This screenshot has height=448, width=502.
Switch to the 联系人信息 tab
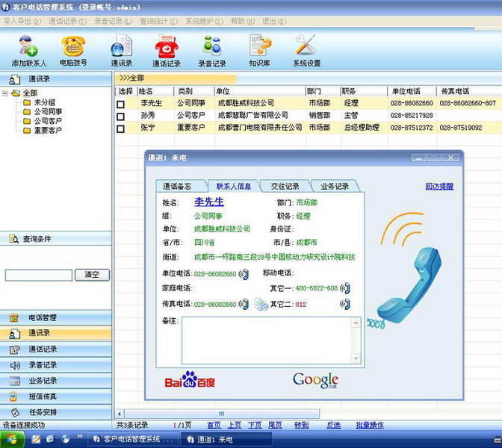234,186
